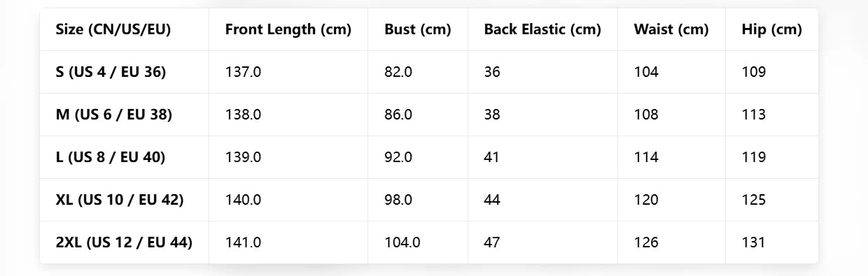The height and width of the screenshot is (276, 868).
Task: Click the 92.0 bust cell for size L
Action: coord(399,157)
